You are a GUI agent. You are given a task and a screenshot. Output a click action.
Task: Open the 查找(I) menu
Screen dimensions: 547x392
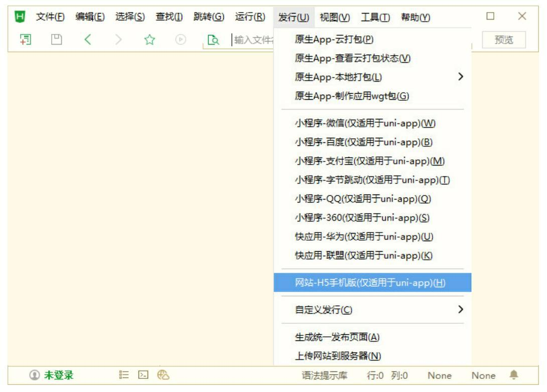coord(169,17)
